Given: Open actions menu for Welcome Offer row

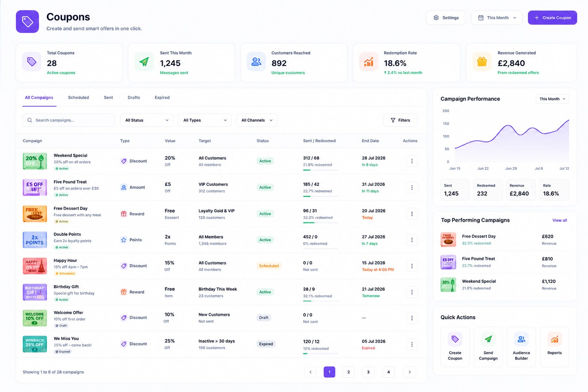Looking at the screenshot, I should coord(412,318).
